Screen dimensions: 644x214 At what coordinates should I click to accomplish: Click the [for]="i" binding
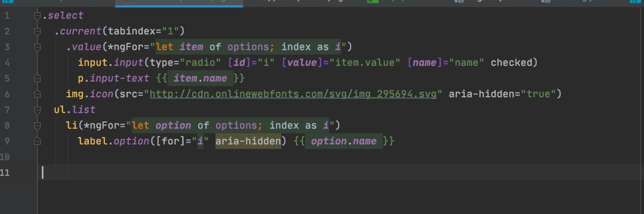[x=183, y=141]
